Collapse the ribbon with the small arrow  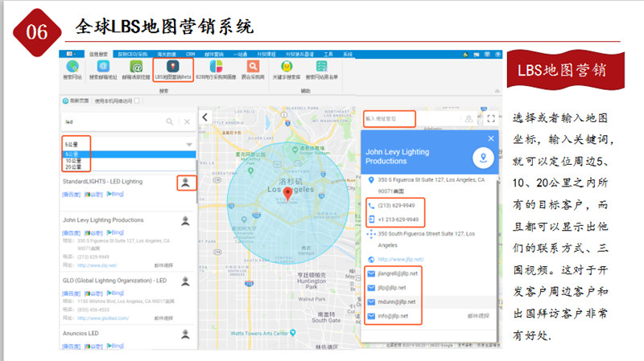497,91
